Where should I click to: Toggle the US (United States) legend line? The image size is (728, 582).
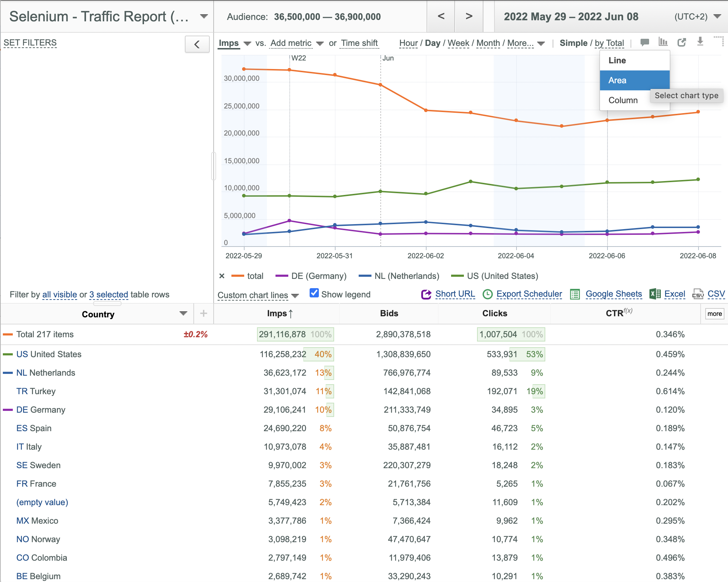pyautogui.click(x=494, y=276)
